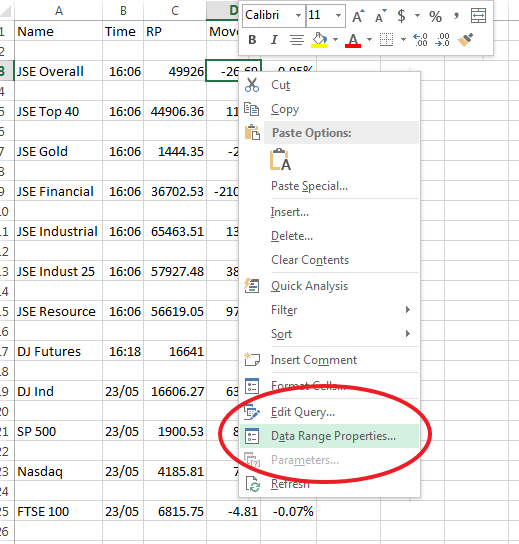The height and width of the screenshot is (544, 519).
Task: Click the Insert Comment note icon
Action: pos(252,359)
